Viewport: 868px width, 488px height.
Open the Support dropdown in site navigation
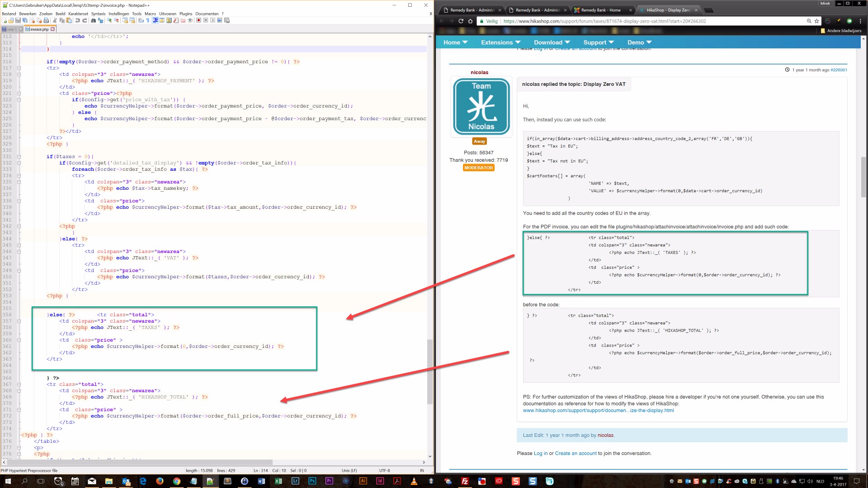coord(598,42)
